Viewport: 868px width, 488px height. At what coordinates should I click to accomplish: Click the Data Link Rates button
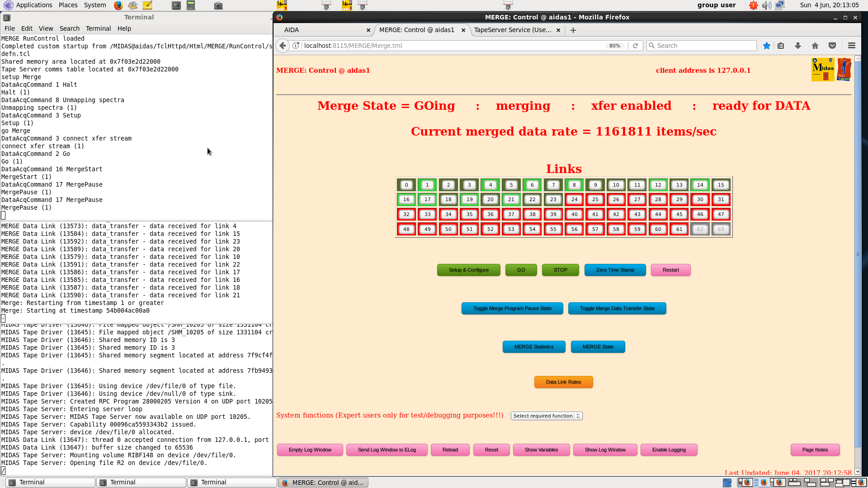coord(563,382)
